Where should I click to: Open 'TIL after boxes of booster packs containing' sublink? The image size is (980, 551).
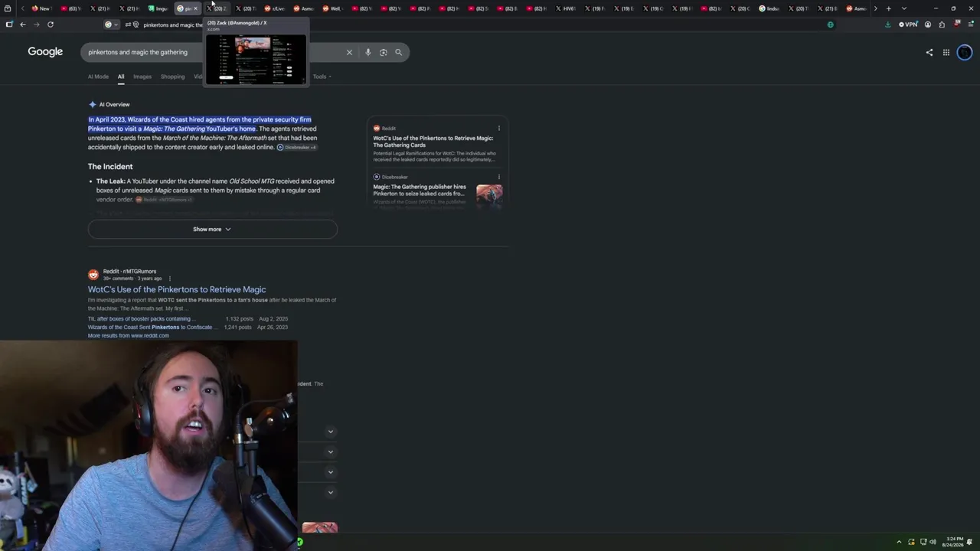(142, 318)
